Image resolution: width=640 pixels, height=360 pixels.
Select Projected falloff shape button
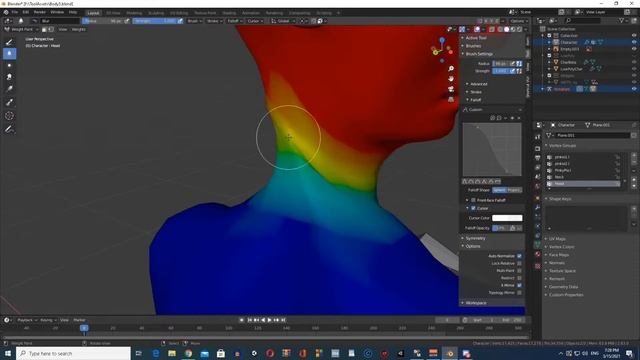pyautogui.click(x=514, y=190)
